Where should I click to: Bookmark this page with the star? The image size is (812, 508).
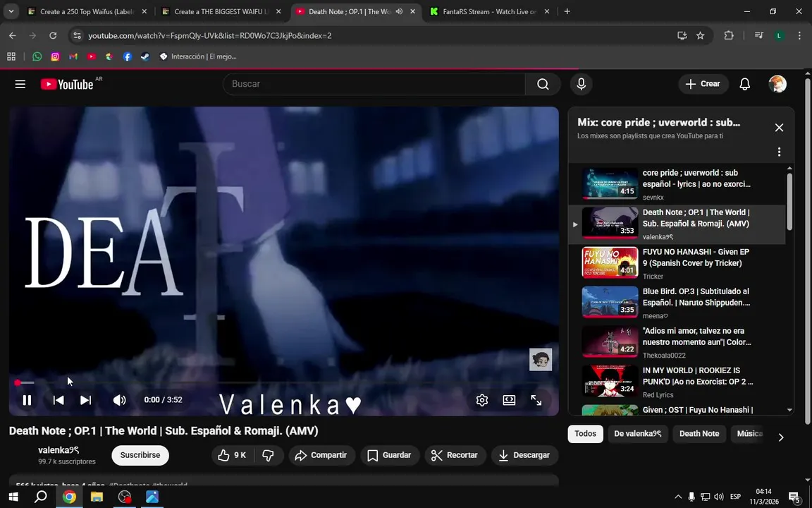click(700, 35)
